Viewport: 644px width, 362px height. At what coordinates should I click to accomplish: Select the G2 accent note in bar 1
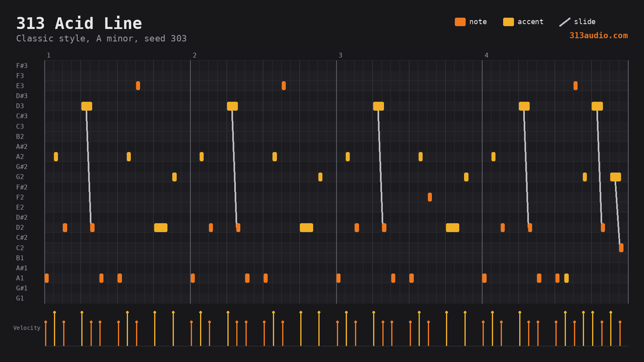[174, 177]
